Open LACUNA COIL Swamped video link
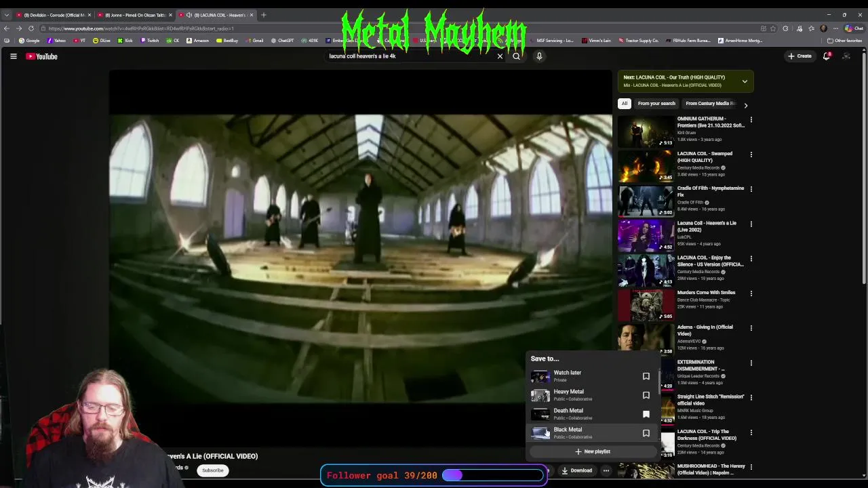This screenshot has width=868, height=488. 705,157
